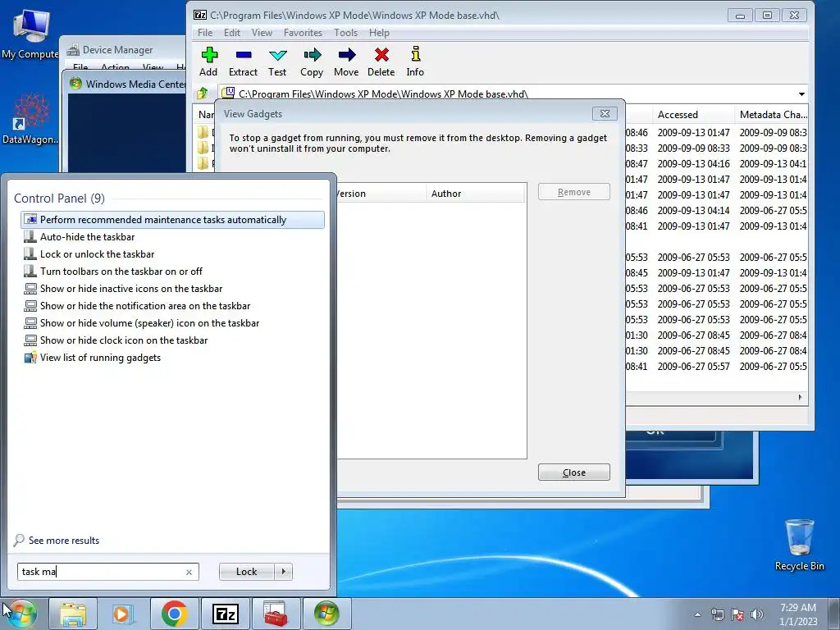Open Auto-hide the taskbar result
The height and width of the screenshot is (630, 840).
tap(172, 237)
